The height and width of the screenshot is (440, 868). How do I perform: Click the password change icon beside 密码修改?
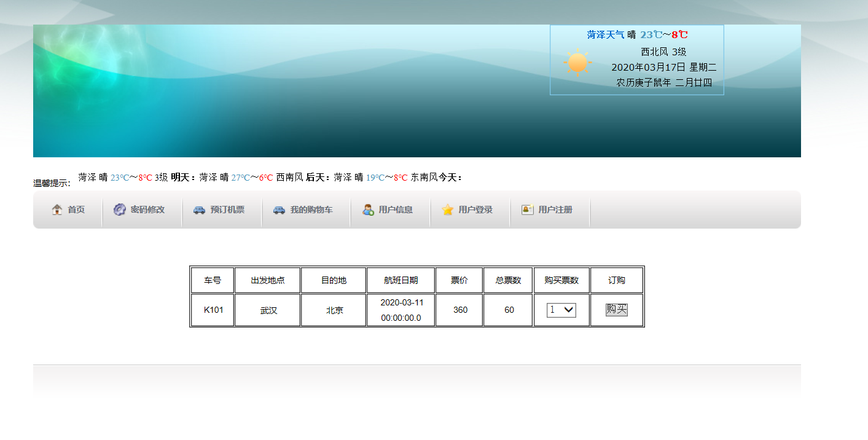pos(120,210)
